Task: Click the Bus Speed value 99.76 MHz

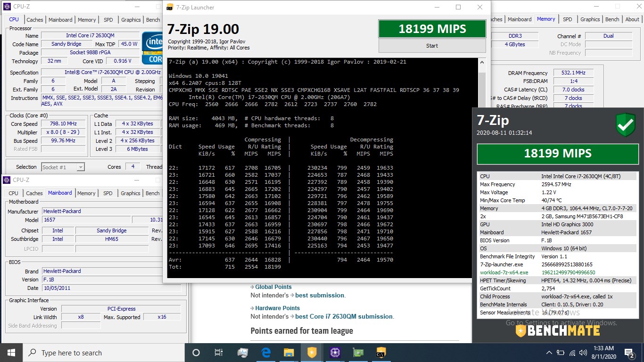Action: tap(63, 140)
